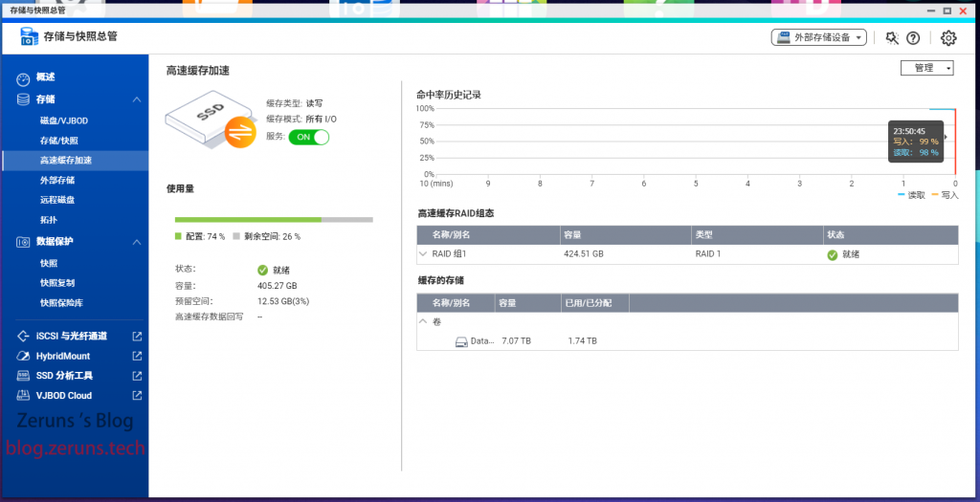Screen dimensions: 980x502
Task: Click the Data volume disk icon
Action: tap(461, 341)
